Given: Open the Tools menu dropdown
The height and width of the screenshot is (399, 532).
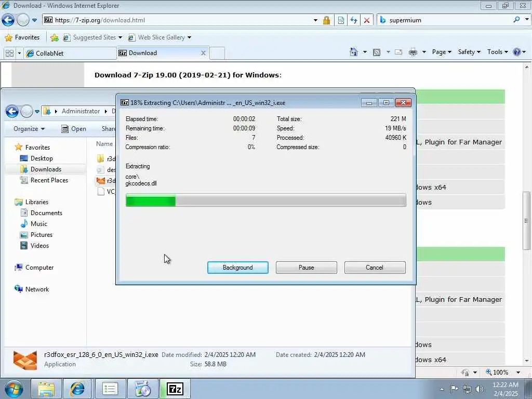Looking at the screenshot, I should pyautogui.click(x=497, y=52).
